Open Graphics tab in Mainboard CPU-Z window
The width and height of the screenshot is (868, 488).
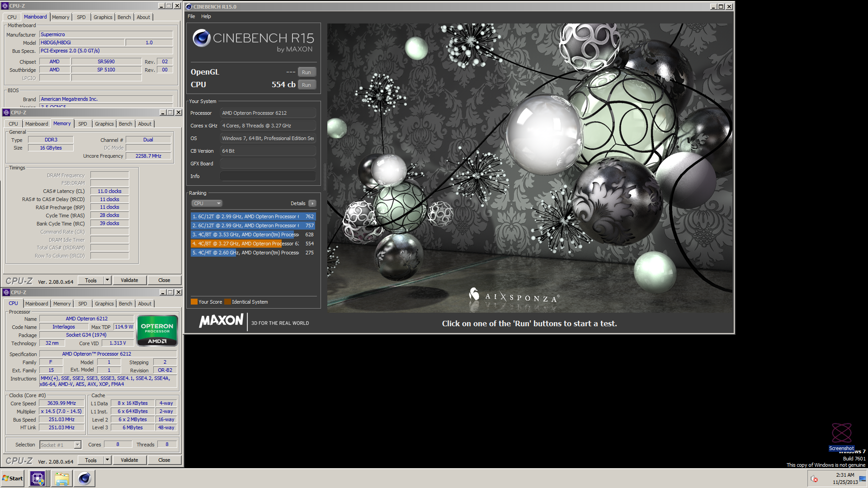click(103, 17)
